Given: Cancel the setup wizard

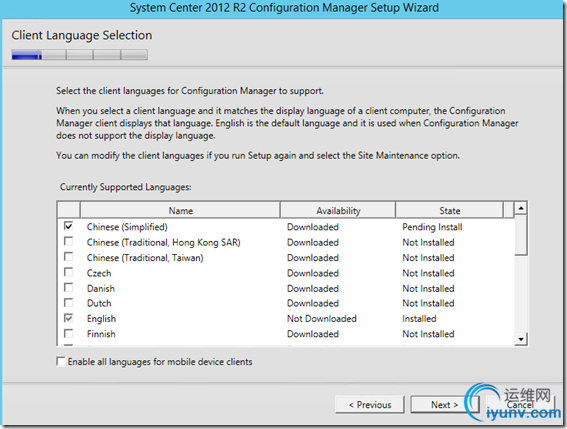Looking at the screenshot, I should [x=520, y=404].
